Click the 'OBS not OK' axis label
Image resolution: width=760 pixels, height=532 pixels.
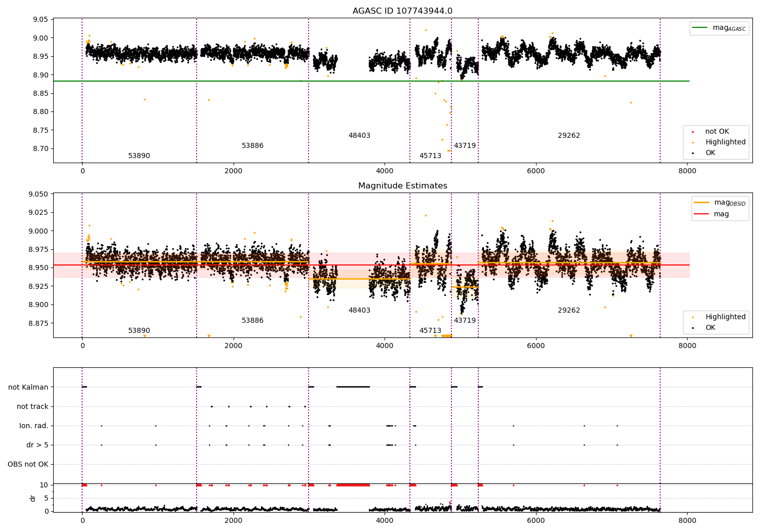tap(28, 465)
